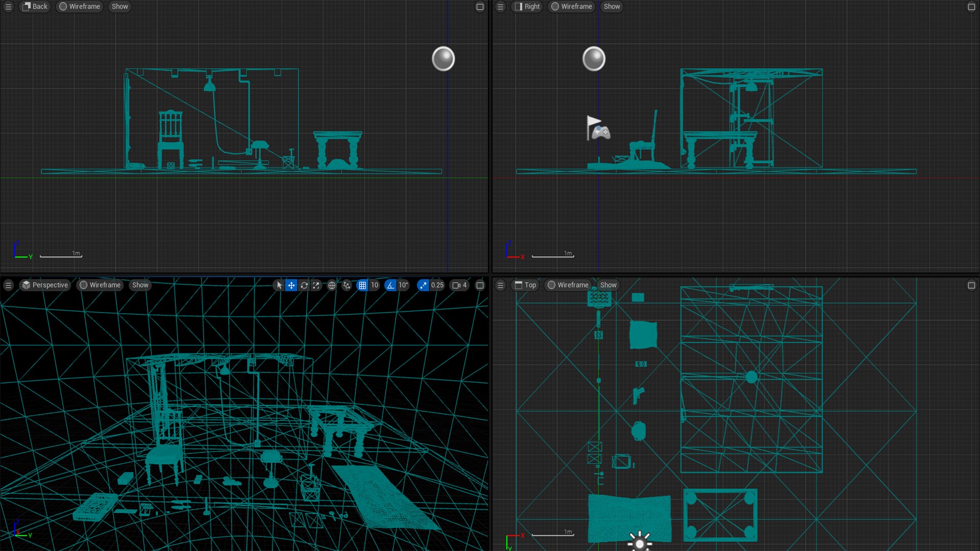Select the sphere actor in Back viewport

pos(443,59)
